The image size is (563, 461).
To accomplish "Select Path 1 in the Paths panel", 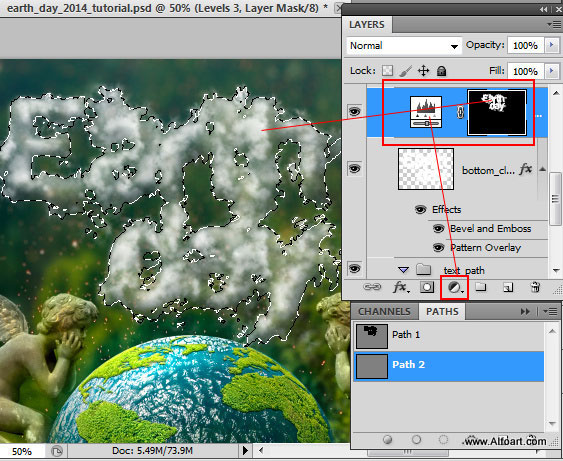I will [x=448, y=336].
